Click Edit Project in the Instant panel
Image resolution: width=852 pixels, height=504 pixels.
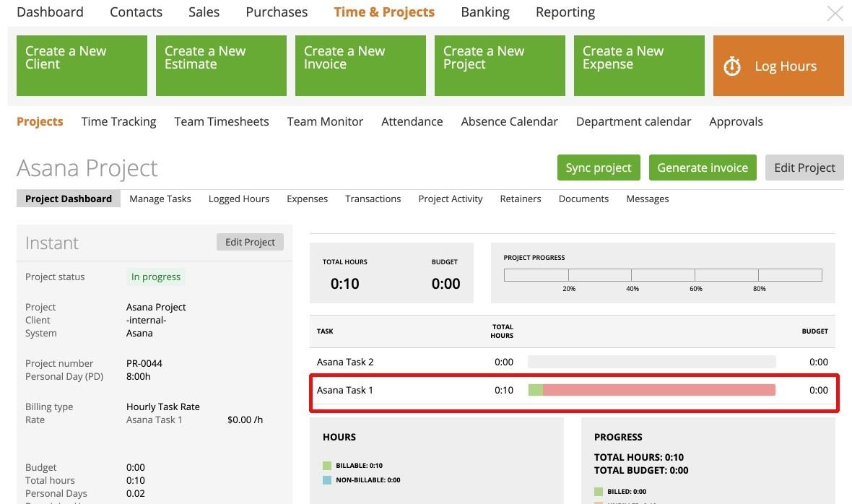(x=250, y=242)
